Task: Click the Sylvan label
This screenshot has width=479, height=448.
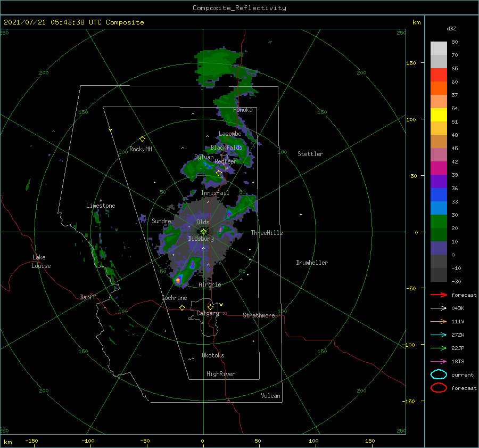Action: click(x=204, y=157)
